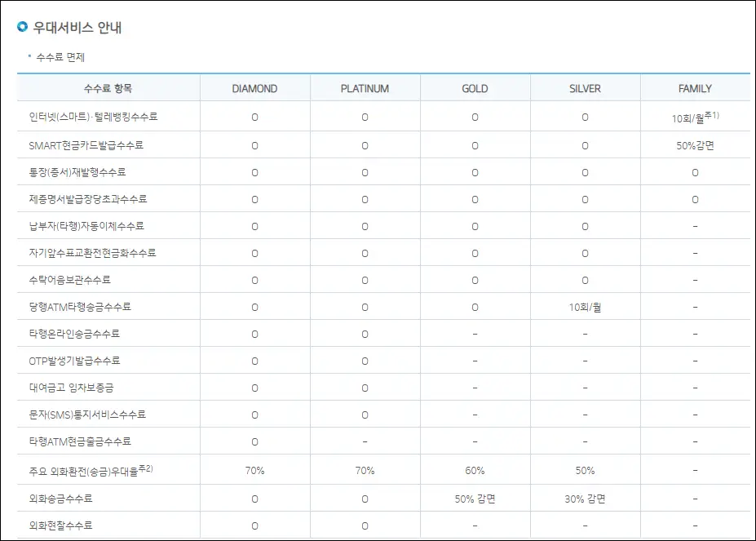Select the DIAMOND column header
This screenshot has height=541, width=756.
pyautogui.click(x=255, y=87)
